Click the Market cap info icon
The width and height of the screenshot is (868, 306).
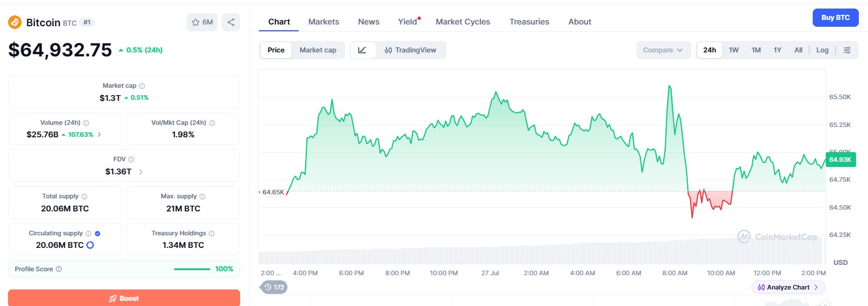(142, 85)
